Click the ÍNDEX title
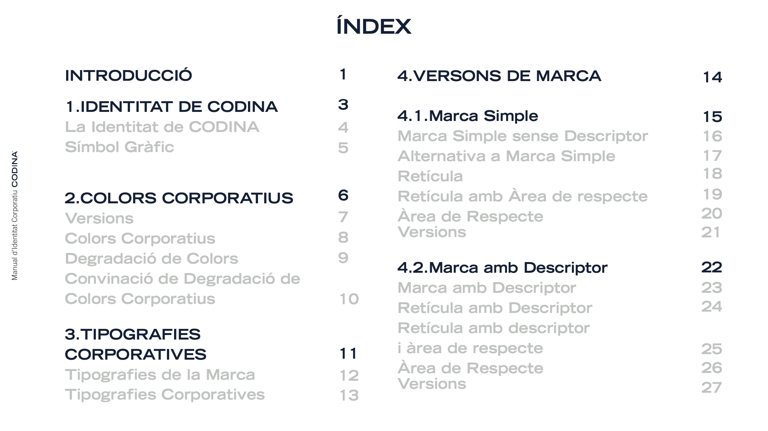768x431 pixels. (x=374, y=25)
